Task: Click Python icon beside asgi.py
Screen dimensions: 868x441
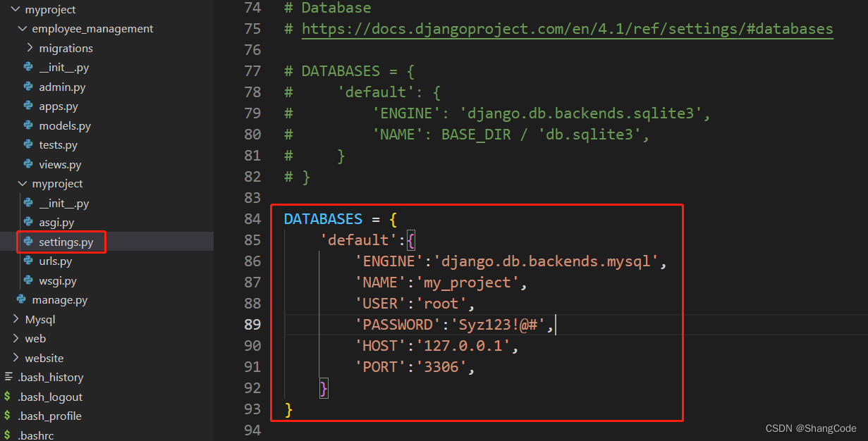Action: [x=28, y=222]
